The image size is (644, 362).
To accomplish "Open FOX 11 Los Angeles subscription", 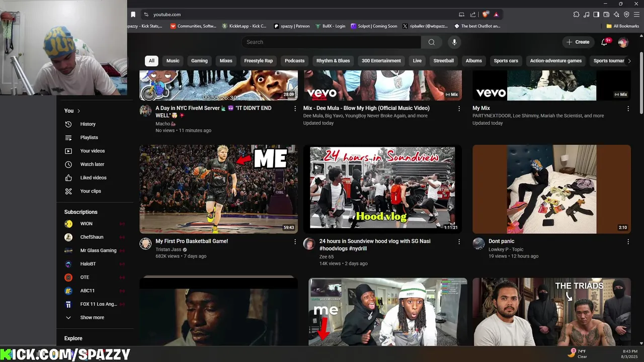I will (99, 304).
